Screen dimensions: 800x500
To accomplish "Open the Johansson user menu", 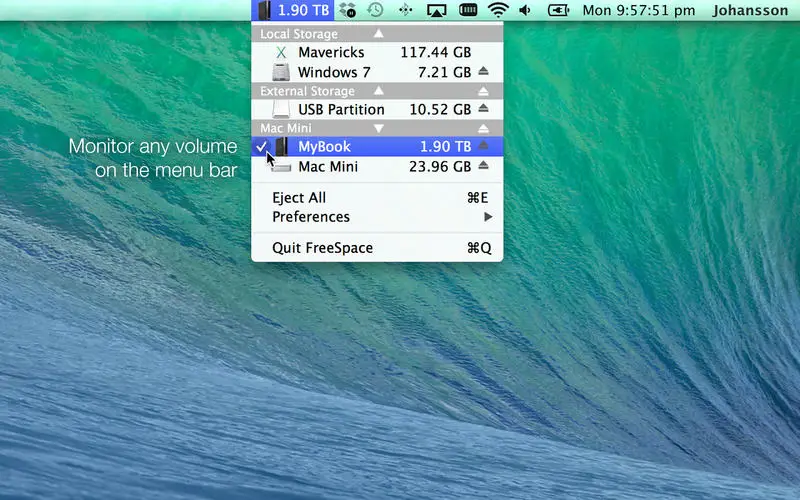I will pos(750,10).
